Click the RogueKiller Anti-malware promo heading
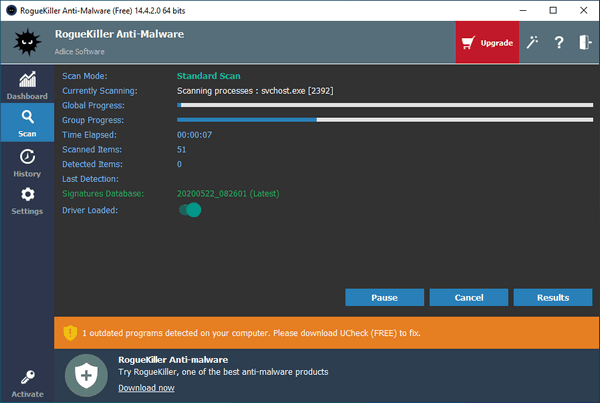This screenshot has width=600, height=403. pyautogui.click(x=173, y=360)
